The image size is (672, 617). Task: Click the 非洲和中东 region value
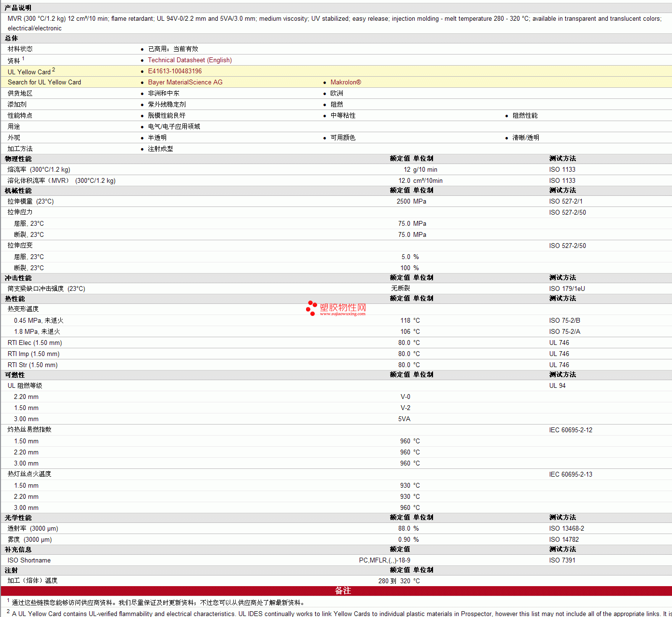(x=164, y=94)
